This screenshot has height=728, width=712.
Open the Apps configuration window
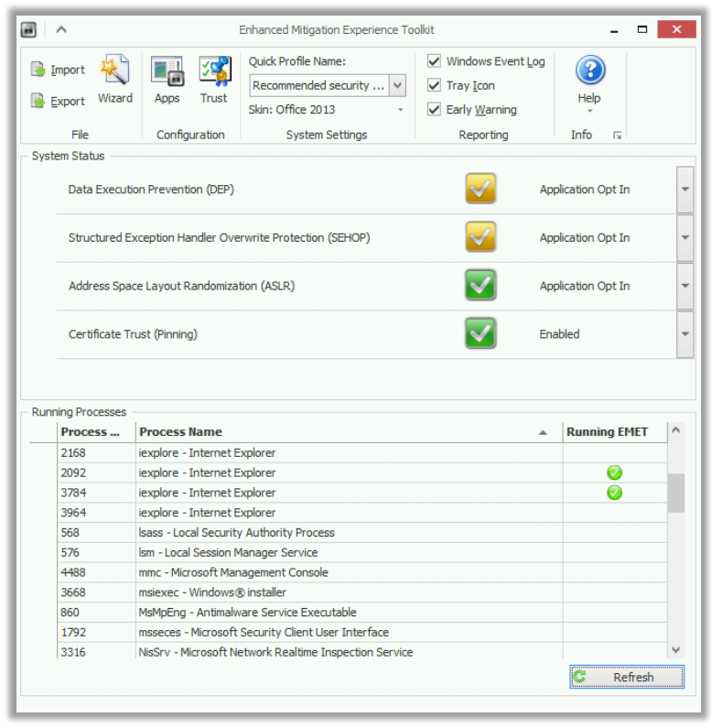click(167, 80)
